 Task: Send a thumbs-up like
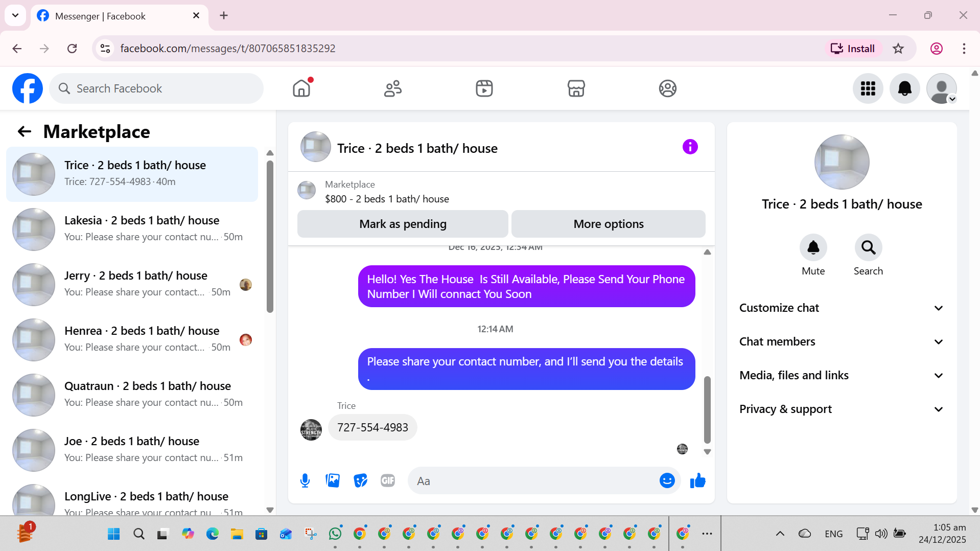[x=697, y=480]
